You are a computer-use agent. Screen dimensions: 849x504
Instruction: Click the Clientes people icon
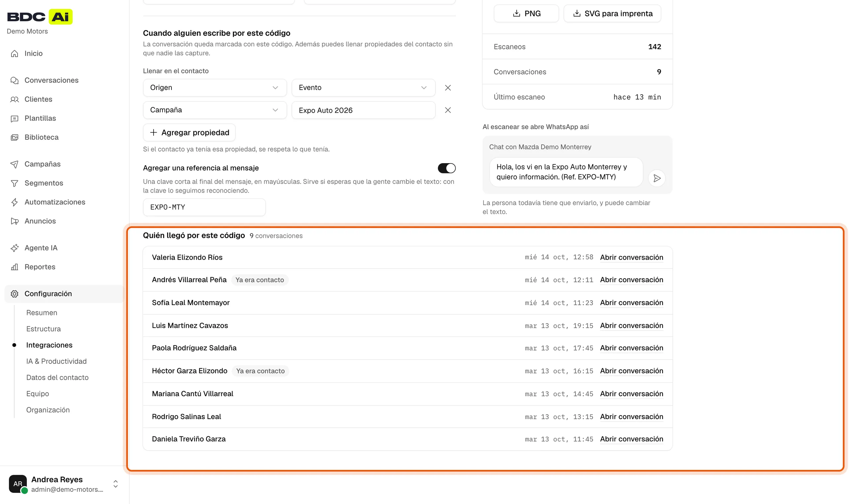click(14, 99)
